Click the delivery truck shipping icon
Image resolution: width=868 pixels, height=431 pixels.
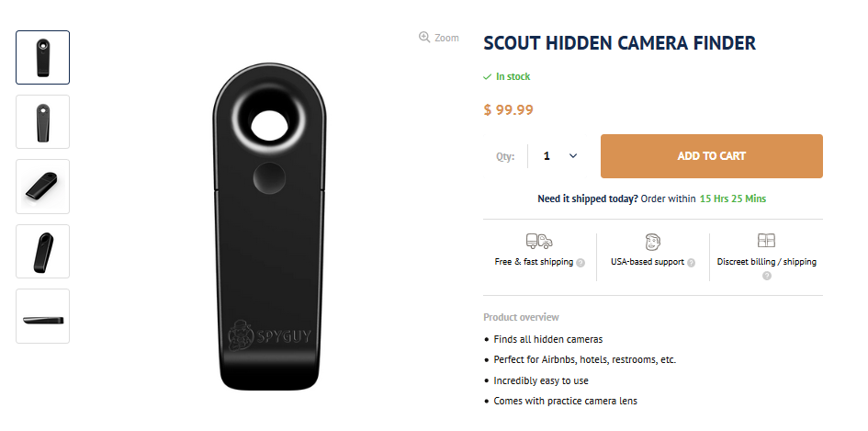point(539,242)
